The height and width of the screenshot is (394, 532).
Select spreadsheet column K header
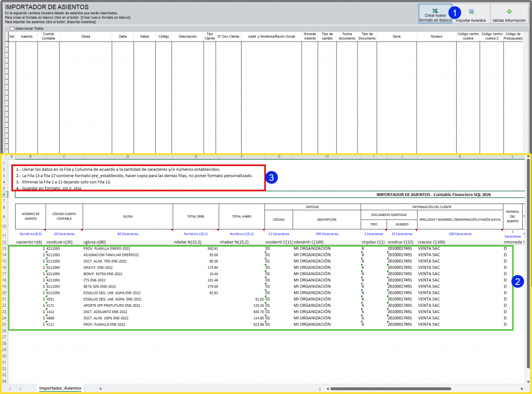tap(460, 157)
